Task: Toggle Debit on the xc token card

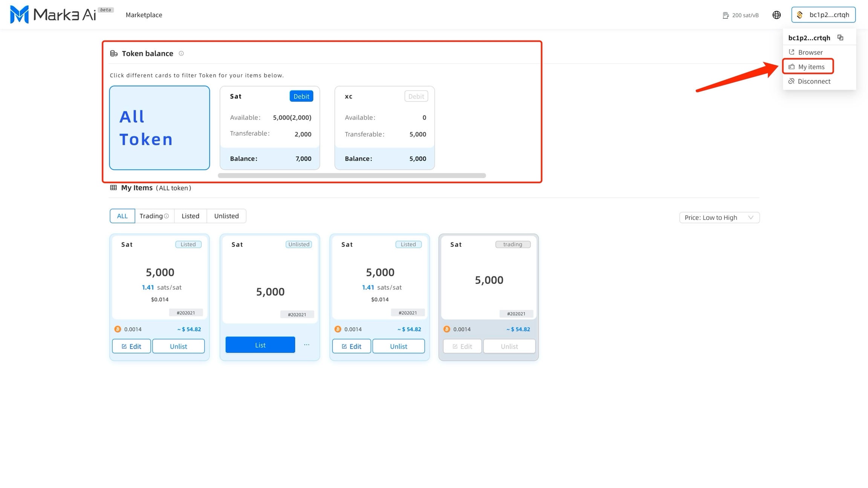Action: [x=416, y=96]
